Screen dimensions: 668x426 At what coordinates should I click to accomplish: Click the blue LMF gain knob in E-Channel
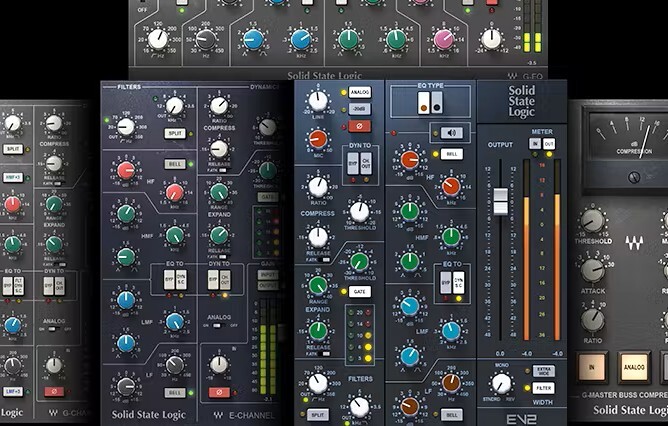pos(126,300)
